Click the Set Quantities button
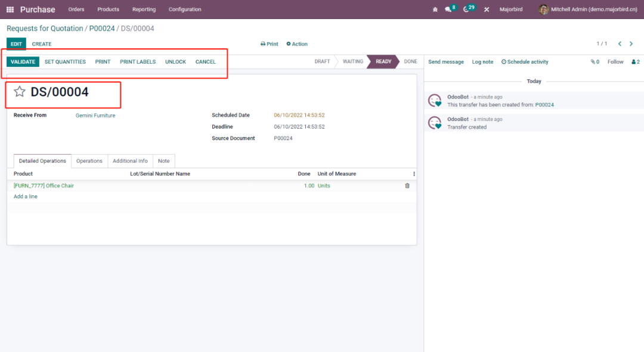644x352 pixels. [x=65, y=62]
